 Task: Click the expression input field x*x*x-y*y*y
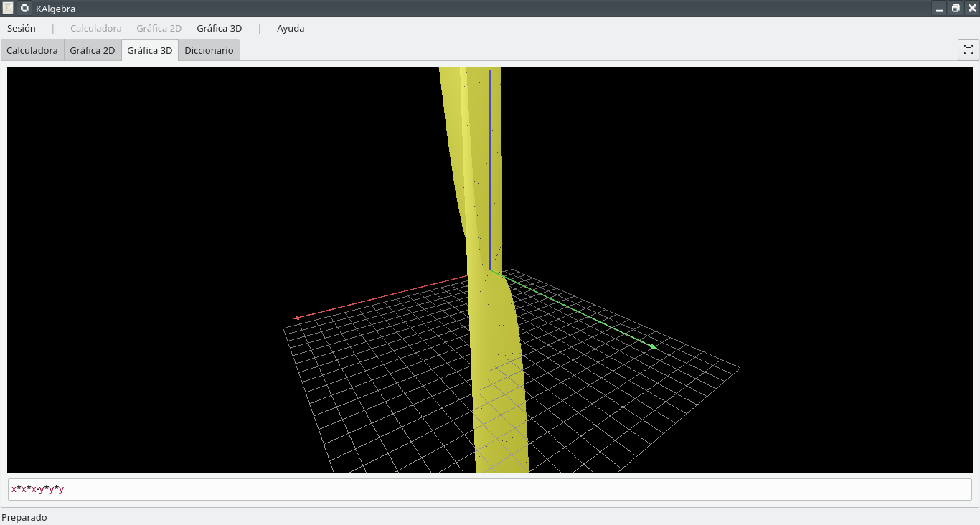pos(490,489)
